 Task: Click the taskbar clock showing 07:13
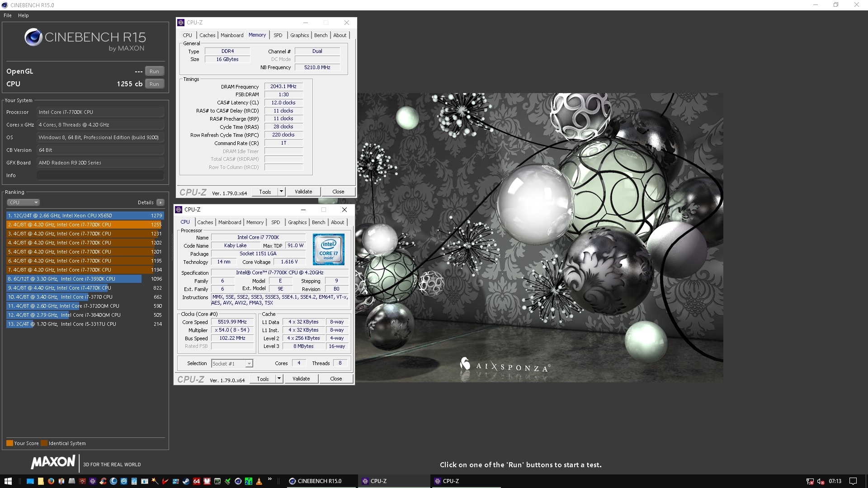835,481
